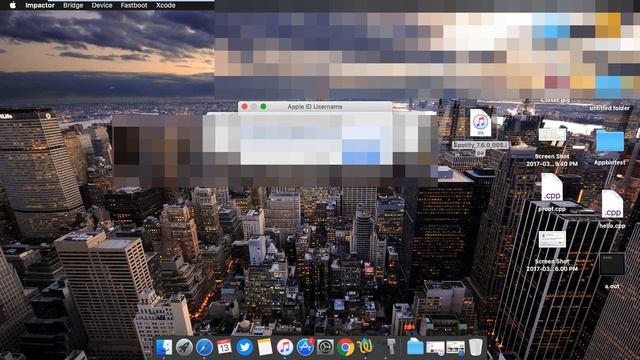640x360 pixels.
Task: Open Safari from the dock
Action: coord(204,347)
